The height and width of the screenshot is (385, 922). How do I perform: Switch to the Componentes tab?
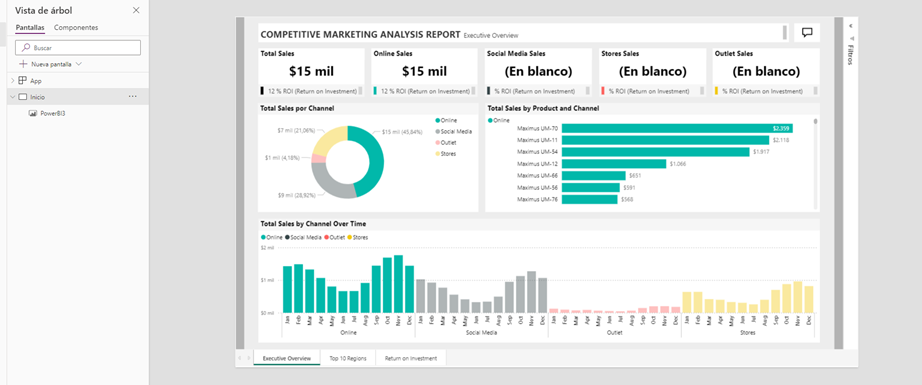point(76,28)
